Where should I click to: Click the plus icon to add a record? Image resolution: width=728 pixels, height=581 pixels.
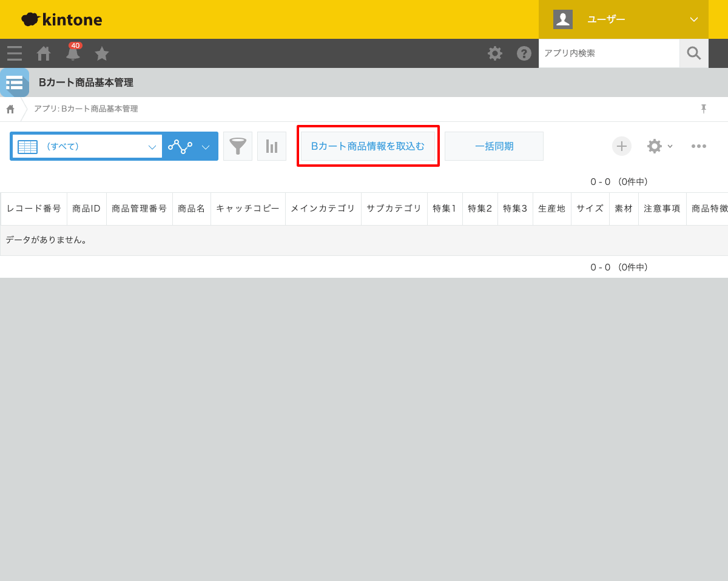[x=621, y=146]
